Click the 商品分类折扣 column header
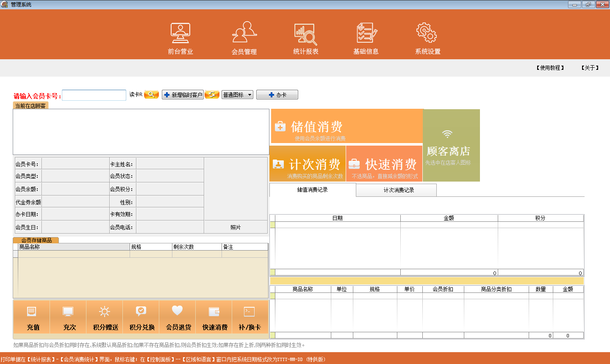The image size is (610, 364). [x=496, y=289]
